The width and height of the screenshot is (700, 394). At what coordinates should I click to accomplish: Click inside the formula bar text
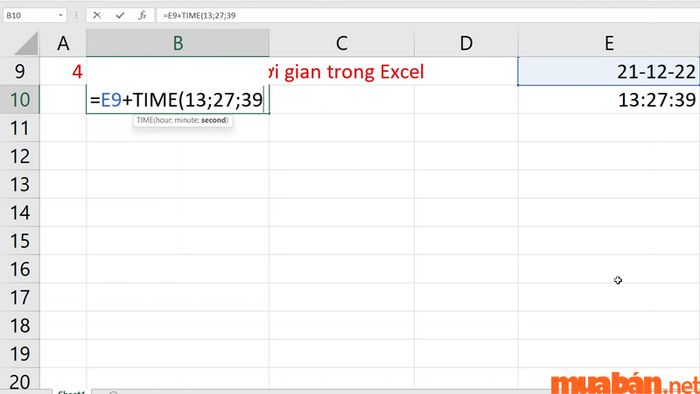point(199,16)
